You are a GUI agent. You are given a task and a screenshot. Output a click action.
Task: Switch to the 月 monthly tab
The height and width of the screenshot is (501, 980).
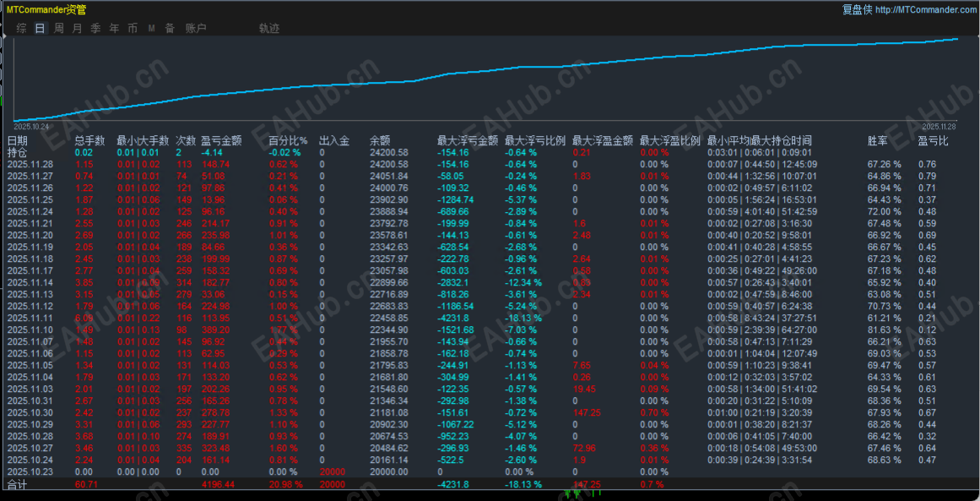tap(77, 28)
